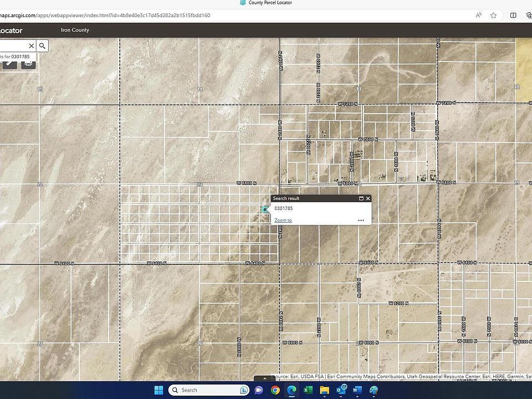This screenshot has height=399, width=532.
Task: Expand the map attribution bar chevron
Action: [x=265, y=379]
